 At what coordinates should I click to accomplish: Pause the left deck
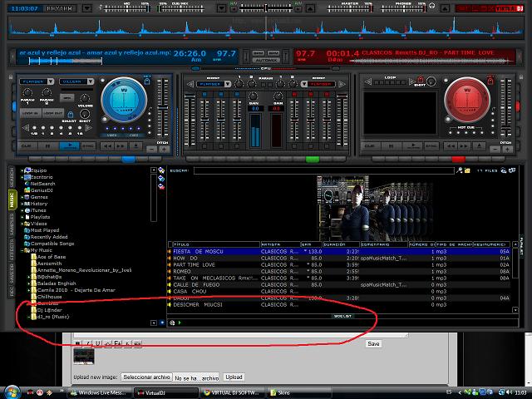click(x=47, y=146)
